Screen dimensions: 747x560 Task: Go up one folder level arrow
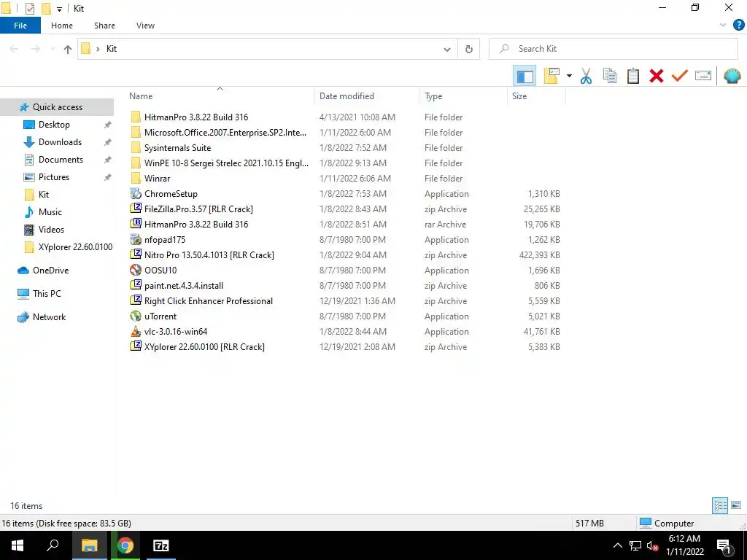[68, 49]
